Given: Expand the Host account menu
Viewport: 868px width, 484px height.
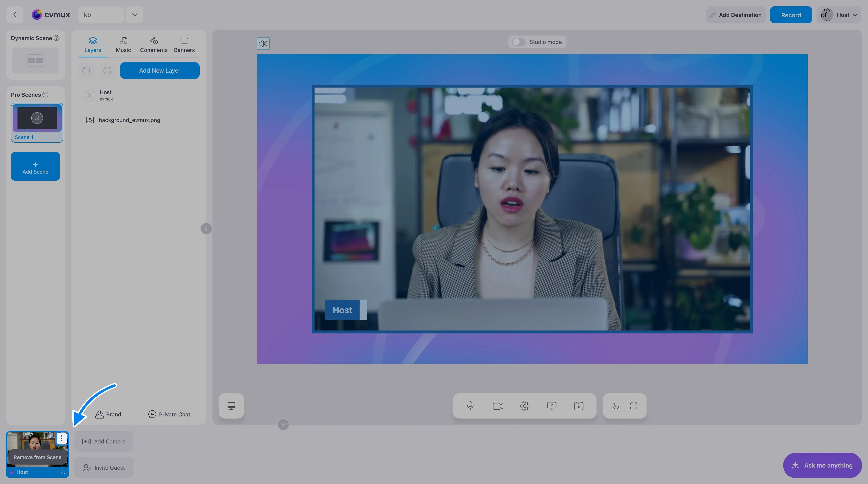Looking at the screenshot, I should click(839, 15).
